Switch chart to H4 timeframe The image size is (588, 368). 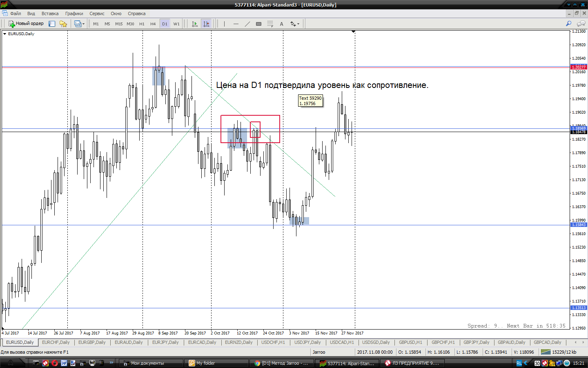tap(153, 24)
